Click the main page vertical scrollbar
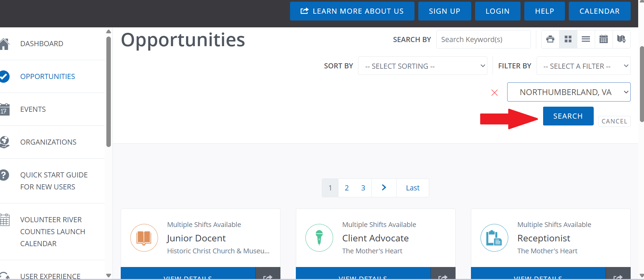Viewport: 644px width, 280px height. pyautogui.click(x=642, y=84)
